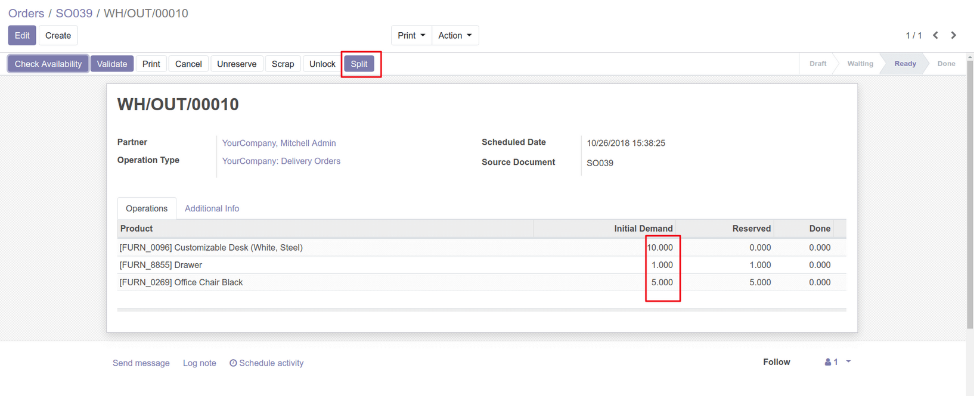Click the Schedule activity clock icon
980x396 pixels.
[x=233, y=363]
